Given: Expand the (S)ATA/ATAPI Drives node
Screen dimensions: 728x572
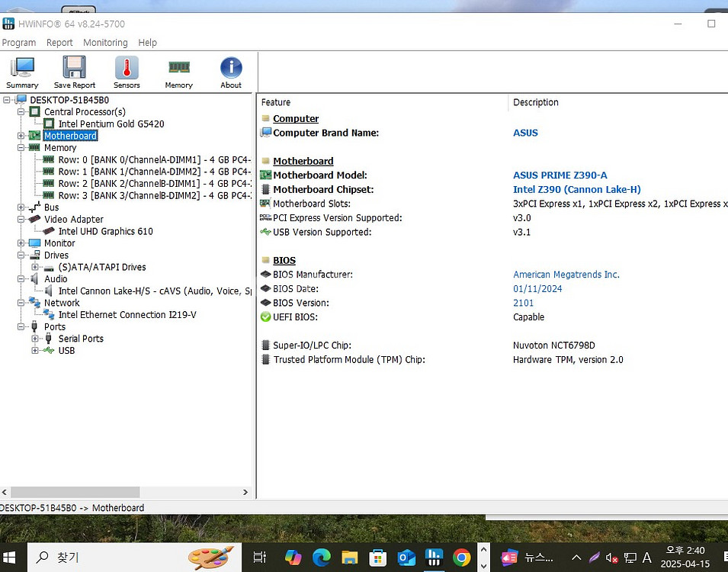Looking at the screenshot, I should point(35,267).
